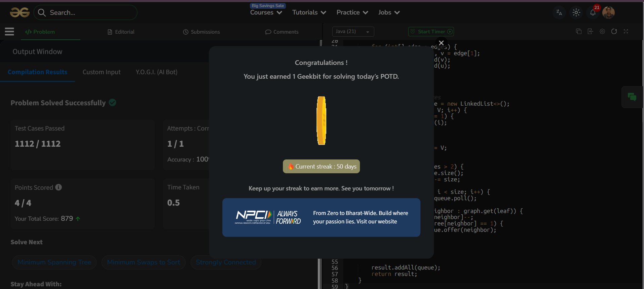Click the copy code icon in editor toolbar
The height and width of the screenshot is (289, 644).
coord(579,31)
